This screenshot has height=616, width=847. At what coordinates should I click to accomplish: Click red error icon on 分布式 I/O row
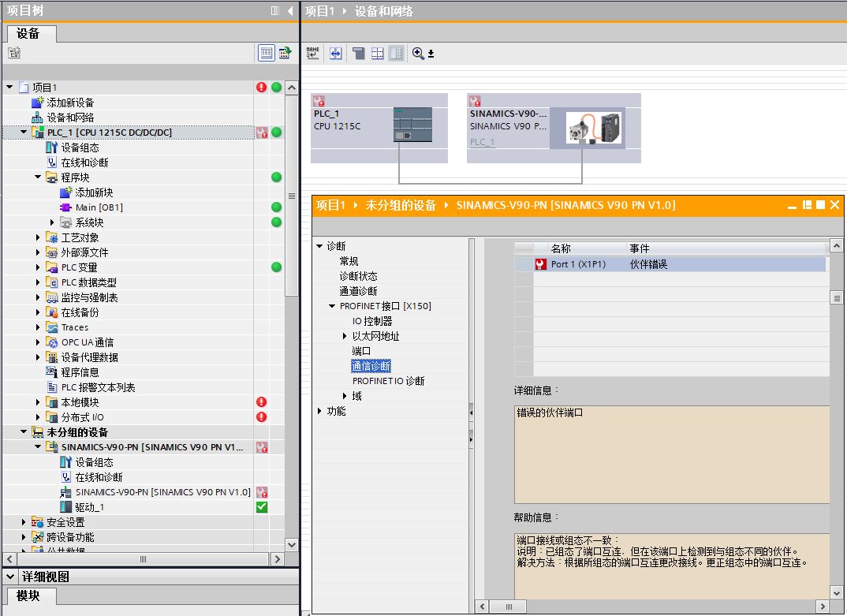[x=262, y=417]
